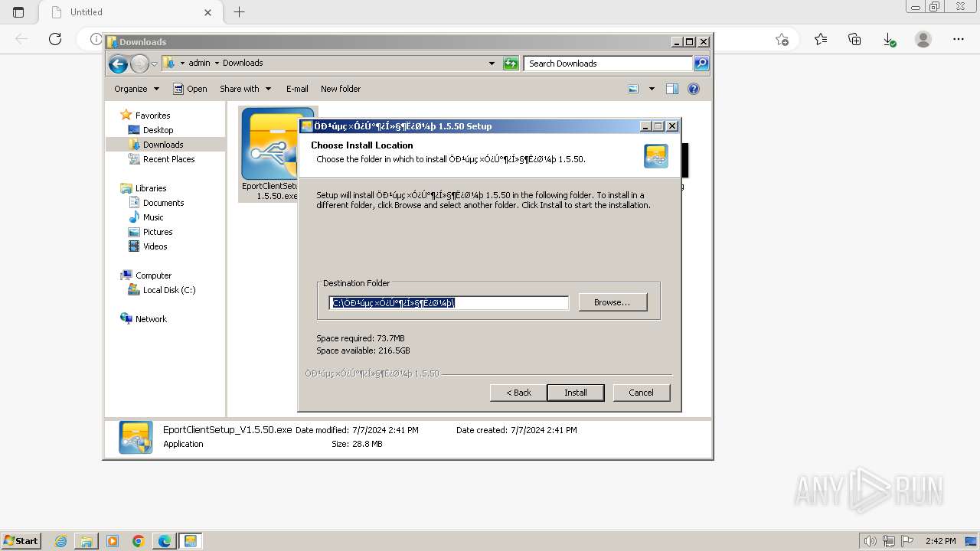Click admin in the address breadcrumb
Screen dimensions: 980x551
click(199, 63)
